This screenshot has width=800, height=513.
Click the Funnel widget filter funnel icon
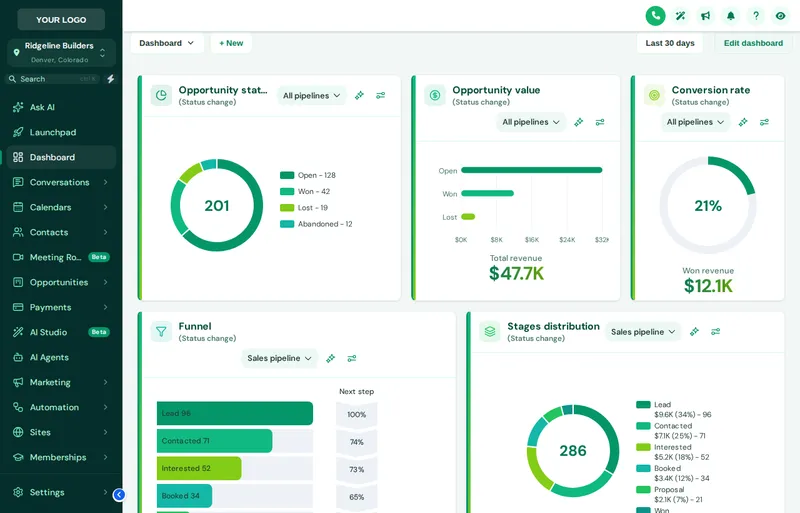coord(161,332)
